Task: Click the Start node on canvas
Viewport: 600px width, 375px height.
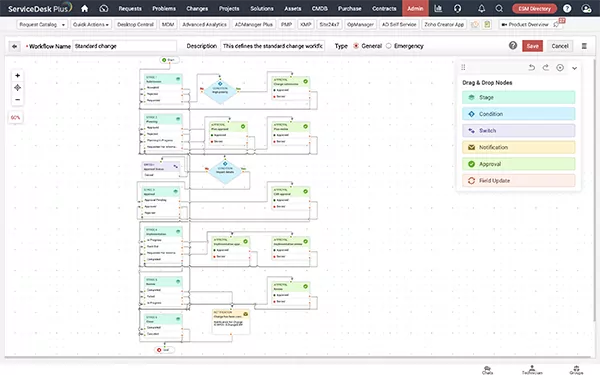Action: point(169,60)
